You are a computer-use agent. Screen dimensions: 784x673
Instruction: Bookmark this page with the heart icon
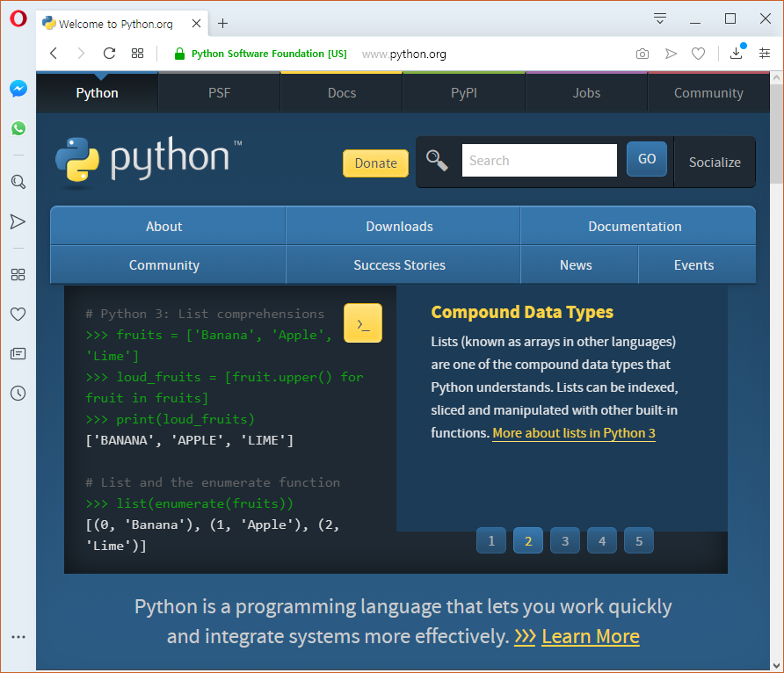[698, 54]
